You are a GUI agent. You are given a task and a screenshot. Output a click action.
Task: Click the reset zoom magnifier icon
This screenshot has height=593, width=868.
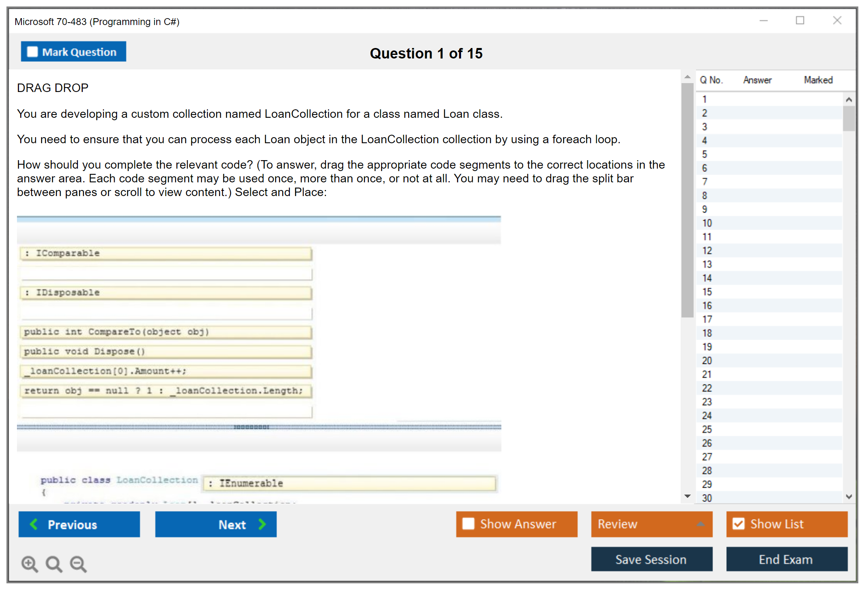(54, 564)
